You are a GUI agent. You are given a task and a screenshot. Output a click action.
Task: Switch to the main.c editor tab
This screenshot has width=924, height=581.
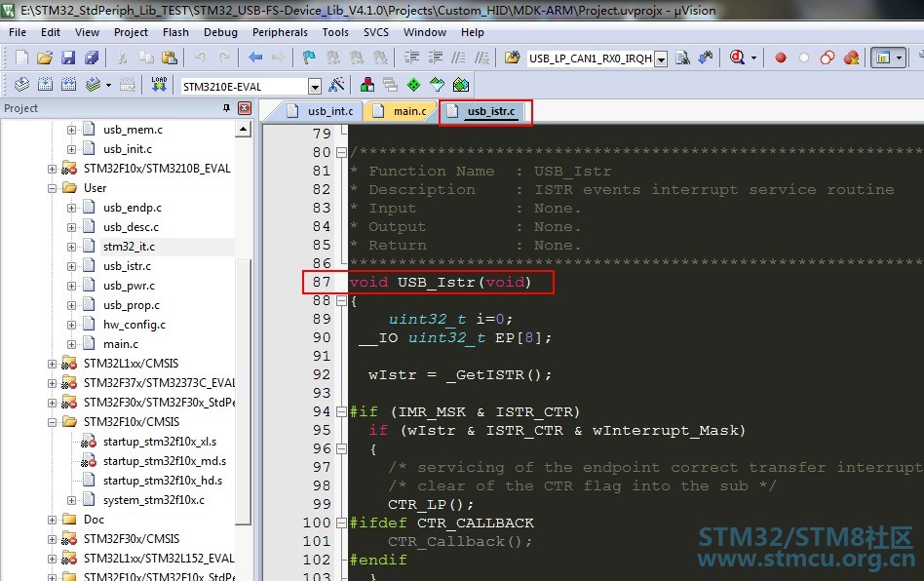[x=401, y=111]
